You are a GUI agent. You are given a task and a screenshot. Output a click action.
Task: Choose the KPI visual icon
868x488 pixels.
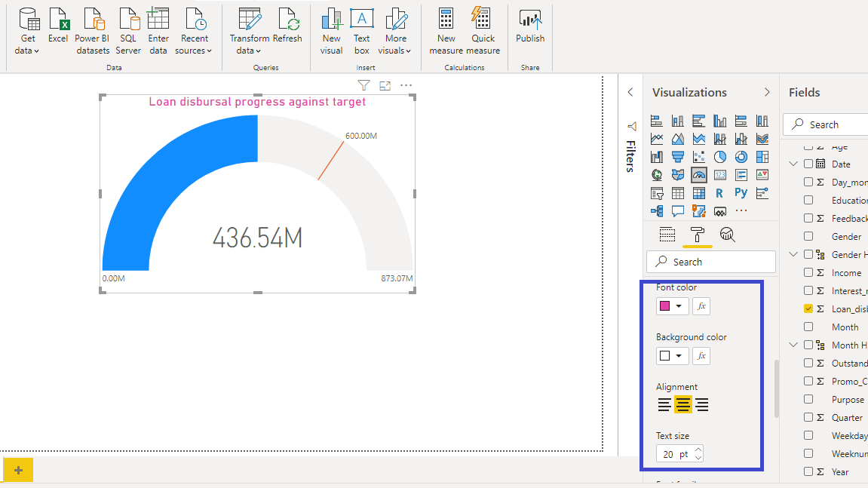click(762, 176)
